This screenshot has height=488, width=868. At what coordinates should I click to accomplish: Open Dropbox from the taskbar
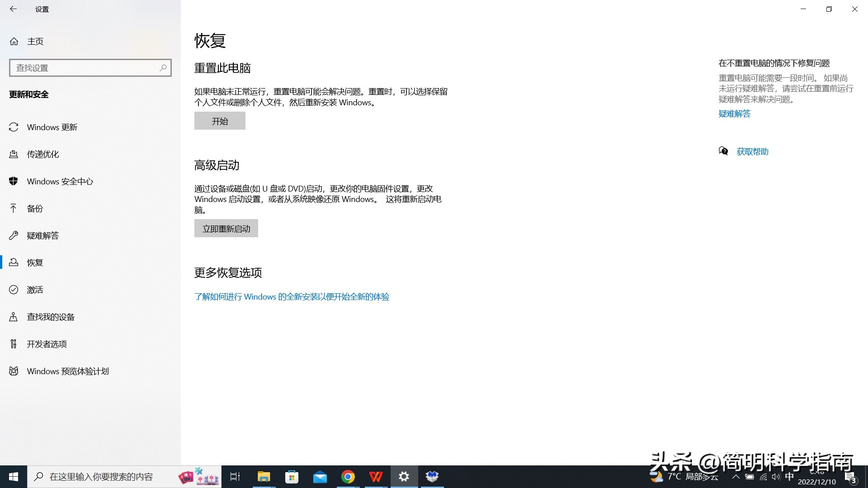click(432, 476)
